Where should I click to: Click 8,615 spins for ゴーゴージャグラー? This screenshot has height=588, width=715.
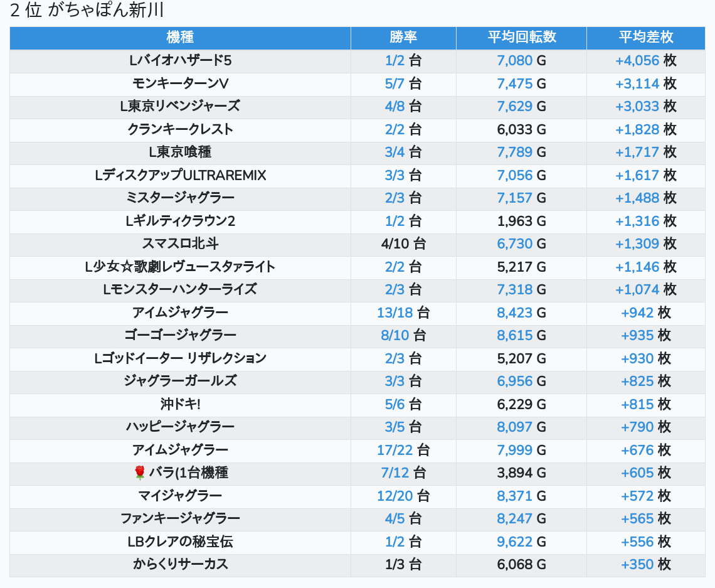(x=514, y=335)
